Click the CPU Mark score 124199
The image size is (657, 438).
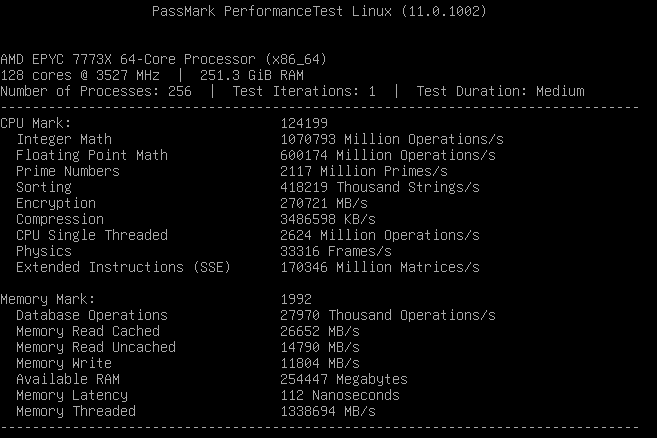(x=304, y=123)
